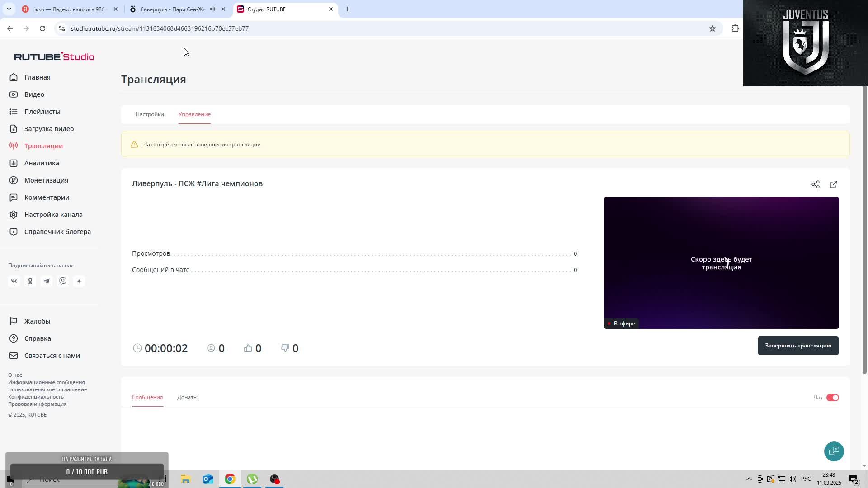This screenshot has width=868, height=488.
Task: Switch to the Ливерпуль - Пари Сен-Жермен tab
Action: [x=173, y=9]
